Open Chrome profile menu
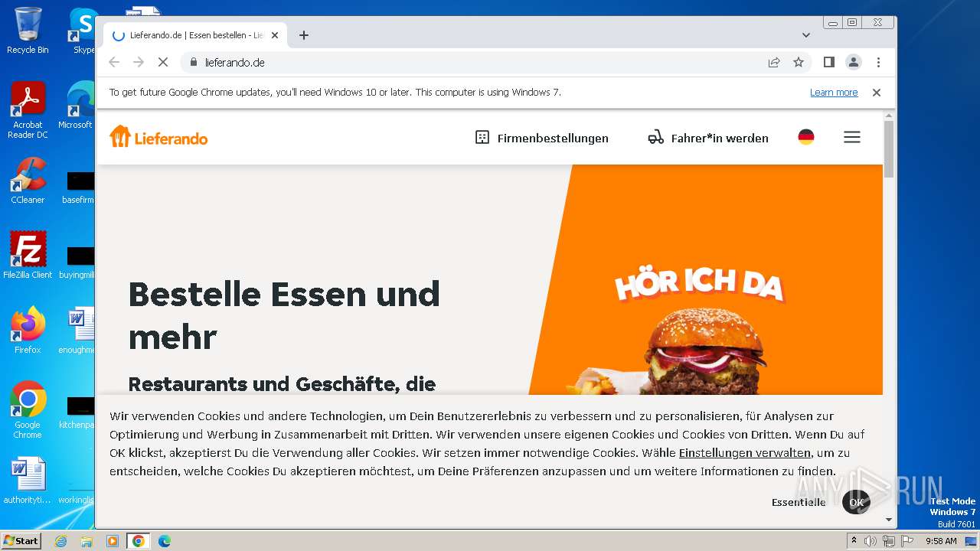Image resolution: width=980 pixels, height=551 pixels. (x=854, y=62)
